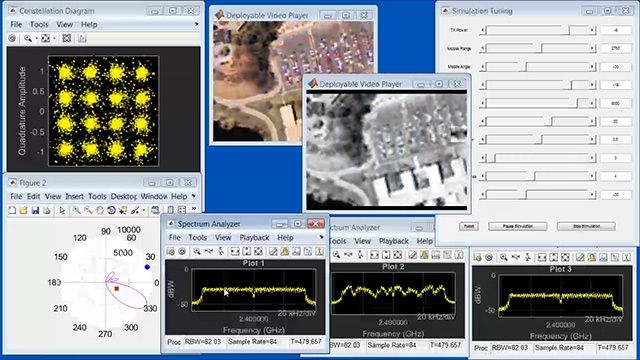The height and width of the screenshot is (360, 640).
Task: Select the zoom magnifier in Constellation Diagram toolbar
Action: pos(27,38)
